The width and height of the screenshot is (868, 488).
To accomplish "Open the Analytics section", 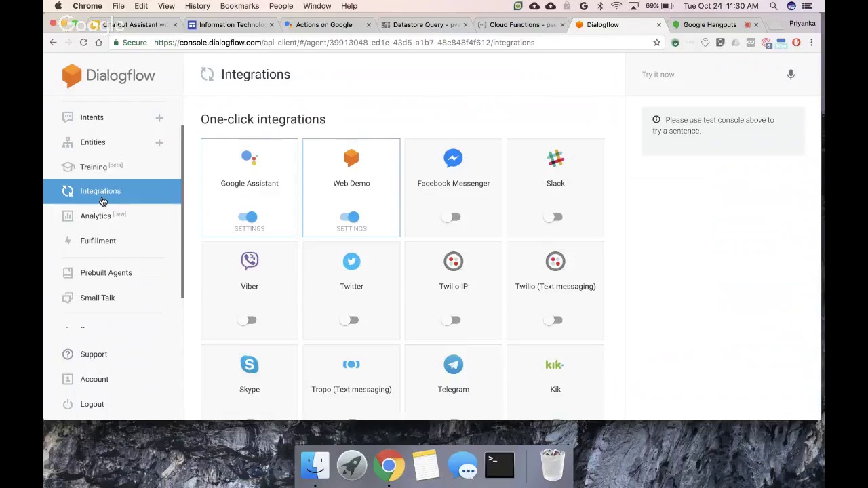I will pyautogui.click(x=96, y=216).
